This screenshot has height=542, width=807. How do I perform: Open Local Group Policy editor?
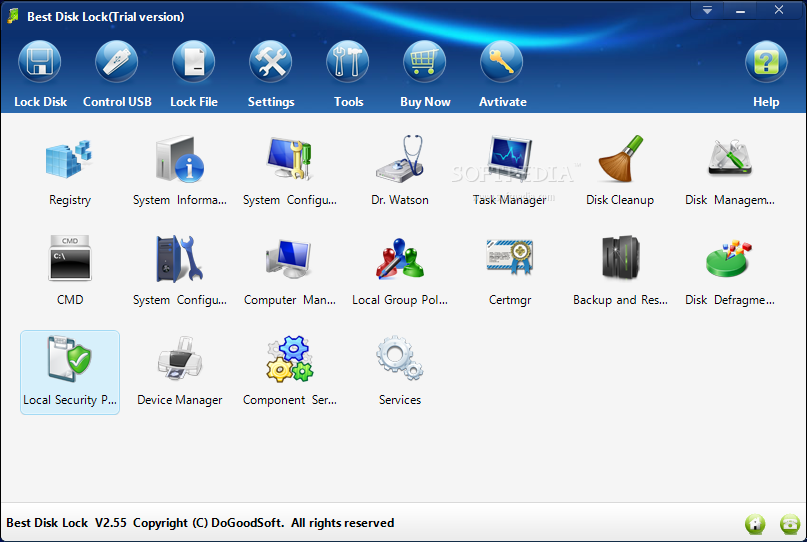click(x=399, y=270)
